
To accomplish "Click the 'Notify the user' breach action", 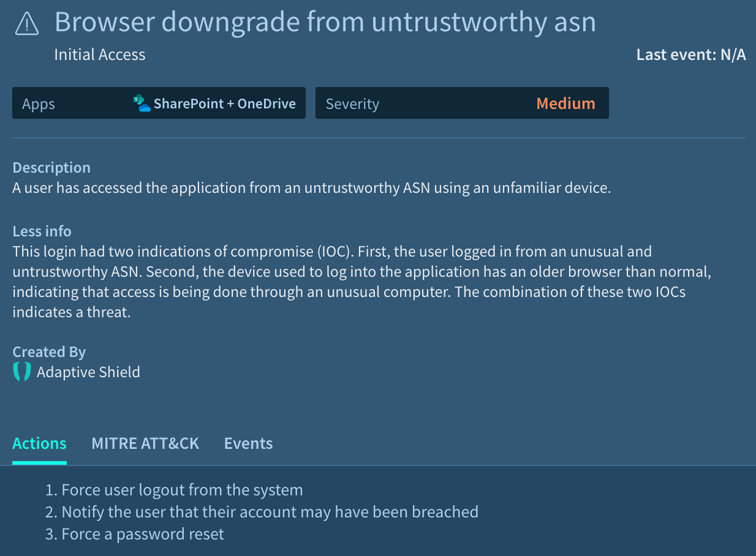I will (261, 511).
